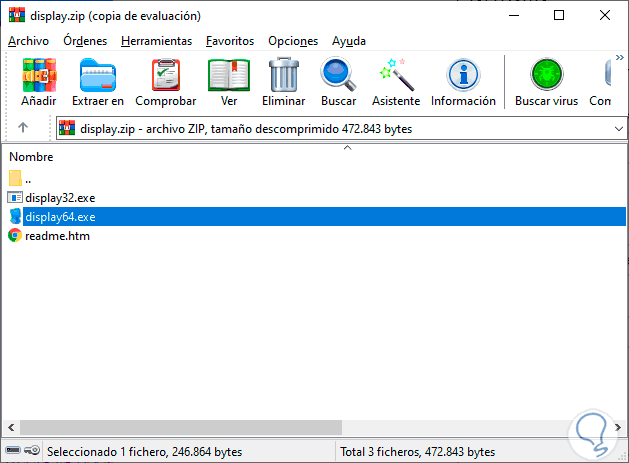Select the display64.exe file name
This screenshot has width=629, height=463.
click(60, 217)
